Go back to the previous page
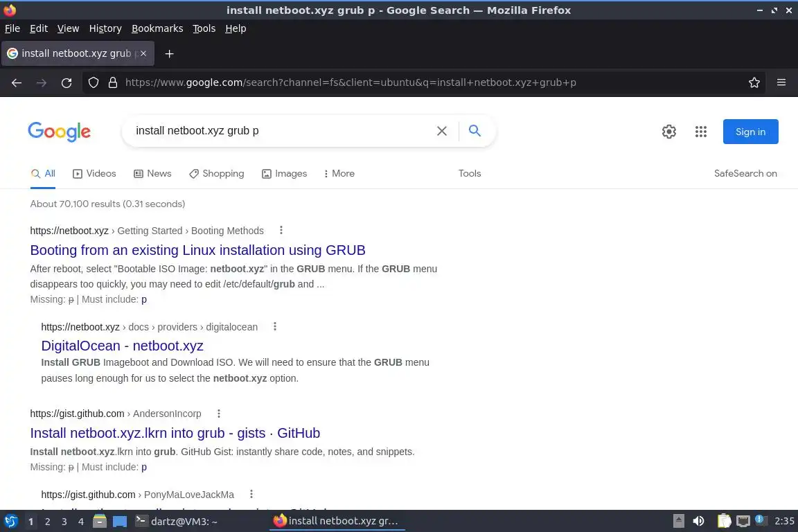798x532 pixels. pyautogui.click(x=17, y=82)
